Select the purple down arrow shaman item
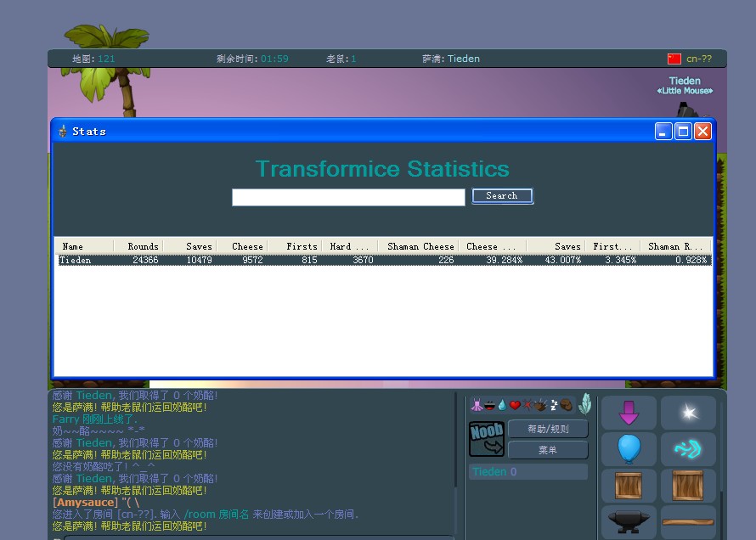Viewport: 756px width, 540px height. [x=629, y=413]
